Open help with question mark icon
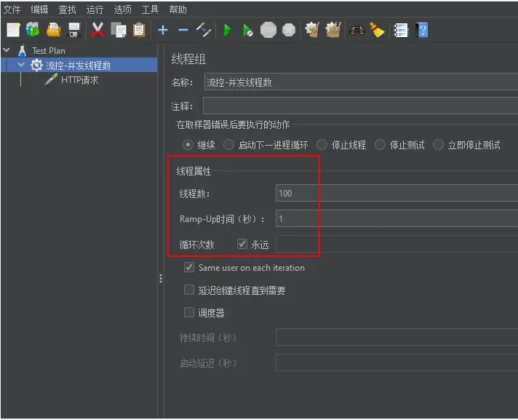The image size is (518, 420). [x=422, y=31]
